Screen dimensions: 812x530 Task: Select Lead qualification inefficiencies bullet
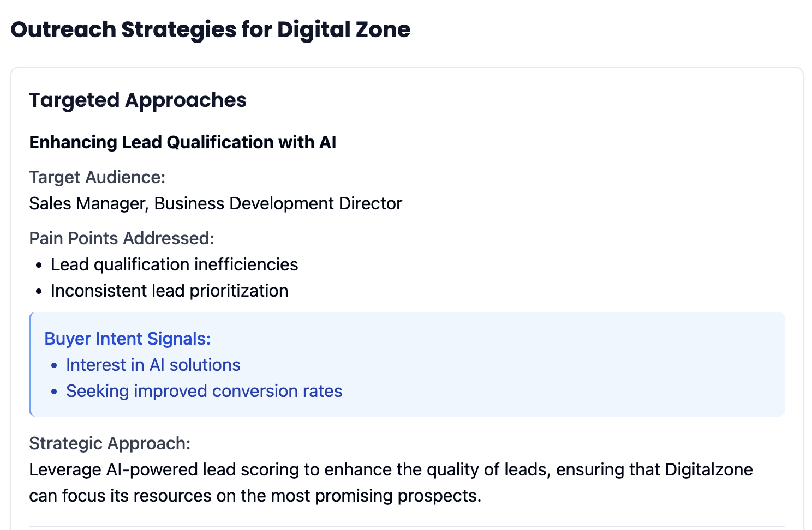point(174,264)
